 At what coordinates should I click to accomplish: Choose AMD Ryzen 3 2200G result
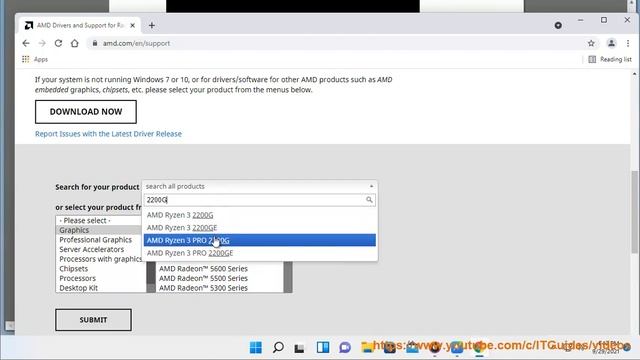coord(260,215)
